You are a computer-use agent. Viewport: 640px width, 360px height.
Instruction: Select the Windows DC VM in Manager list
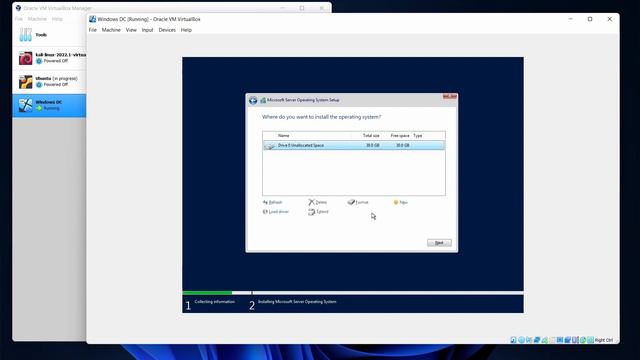click(49, 105)
